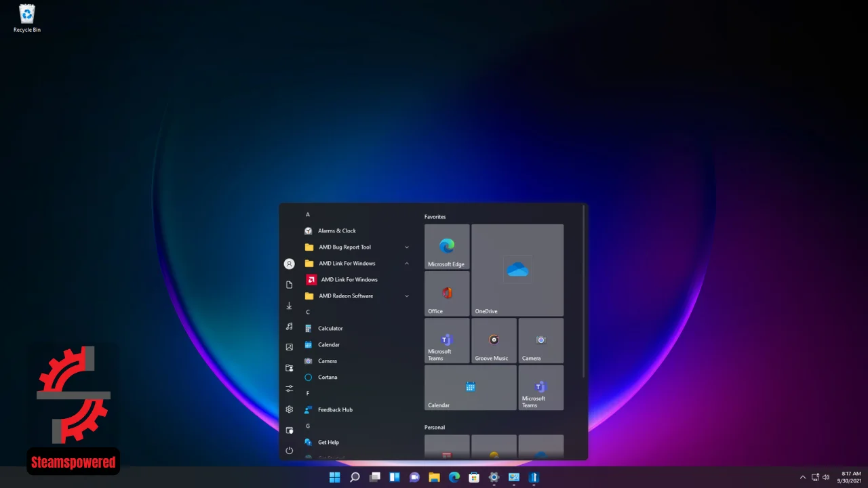This screenshot has width=868, height=488.
Task: Open the large OneDrive tile
Action: (517, 270)
